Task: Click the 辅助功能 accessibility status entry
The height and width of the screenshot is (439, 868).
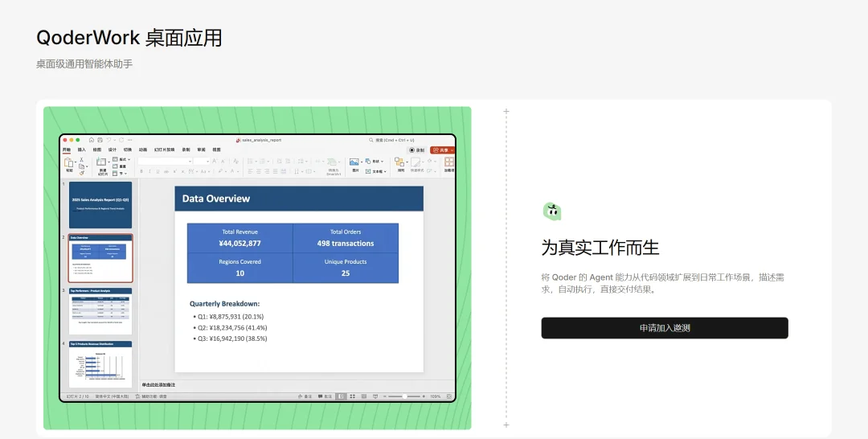Action: (151, 396)
